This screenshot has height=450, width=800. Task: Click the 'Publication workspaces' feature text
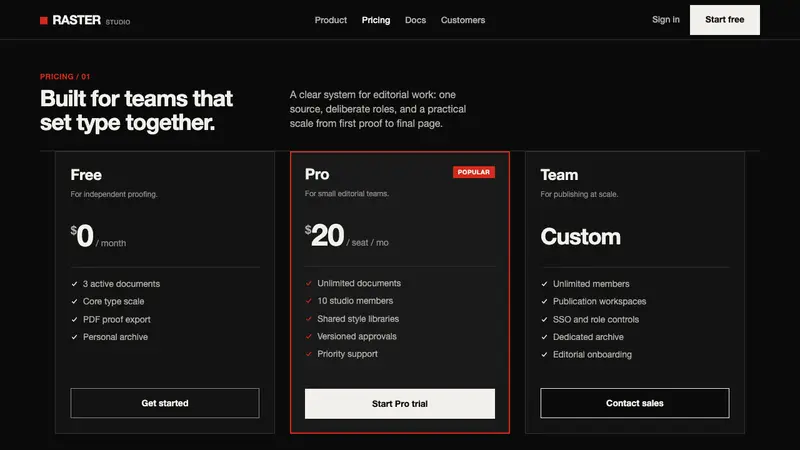[x=599, y=302]
